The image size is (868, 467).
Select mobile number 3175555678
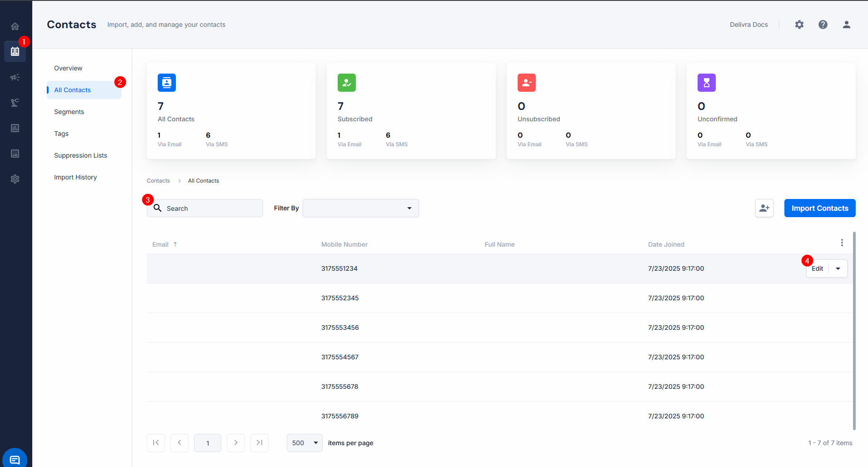(340, 387)
